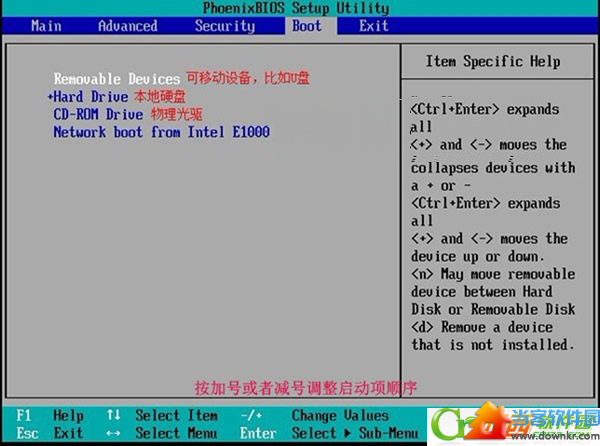
Task: Select Removable Devices boot entry
Action: pyautogui.click(x=117, y=79)
